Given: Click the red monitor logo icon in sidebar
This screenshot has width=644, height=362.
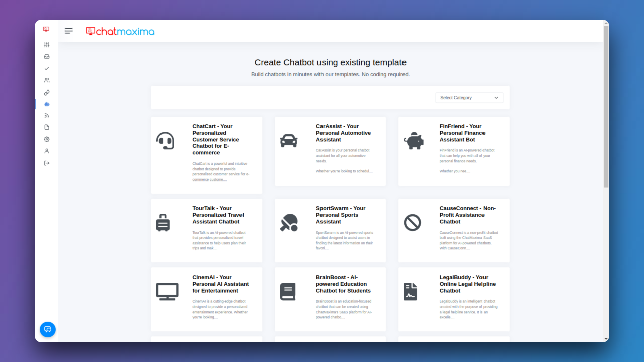Looking at the screenshot, I should (46, 29).
